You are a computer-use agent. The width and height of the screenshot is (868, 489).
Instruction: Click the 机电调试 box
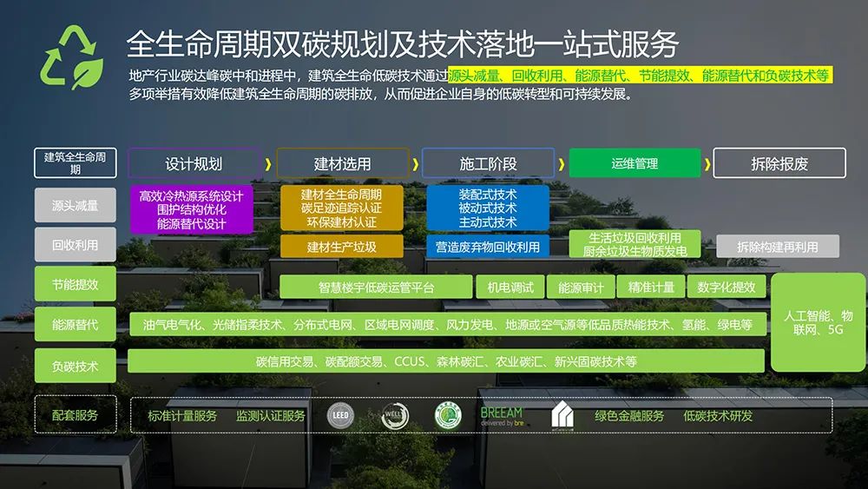point(510,287)
